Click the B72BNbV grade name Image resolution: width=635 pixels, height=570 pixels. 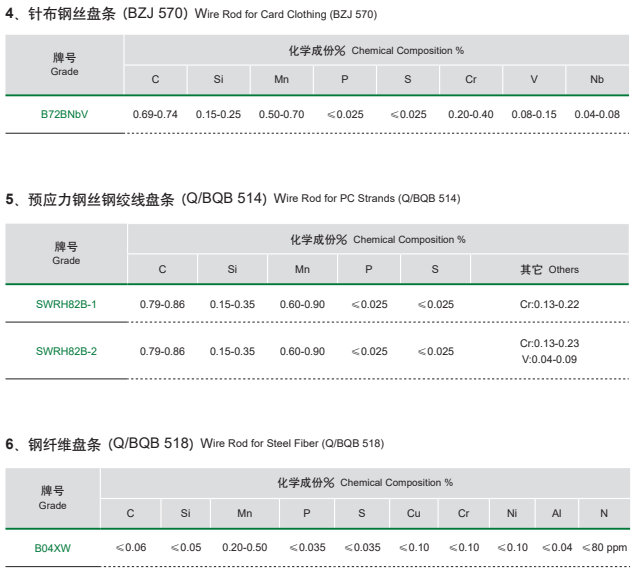point(64,114)
